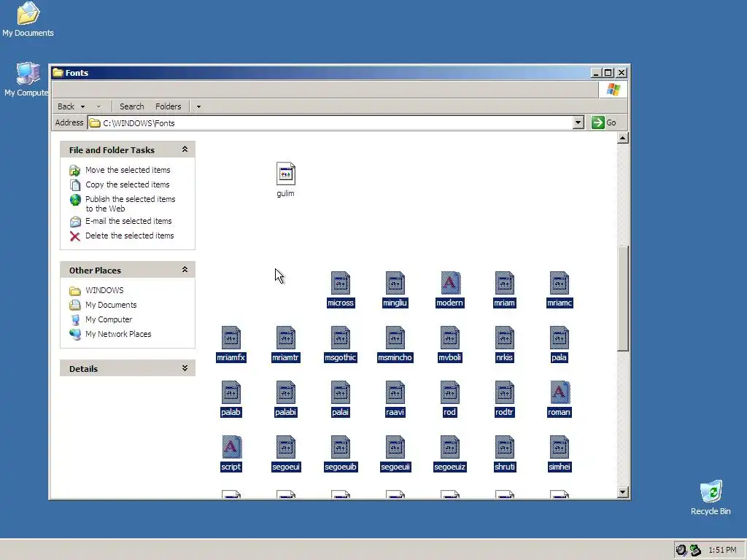Click the palabi font icon
This screenshot has height=560, width=747.
tap(285, 392)
